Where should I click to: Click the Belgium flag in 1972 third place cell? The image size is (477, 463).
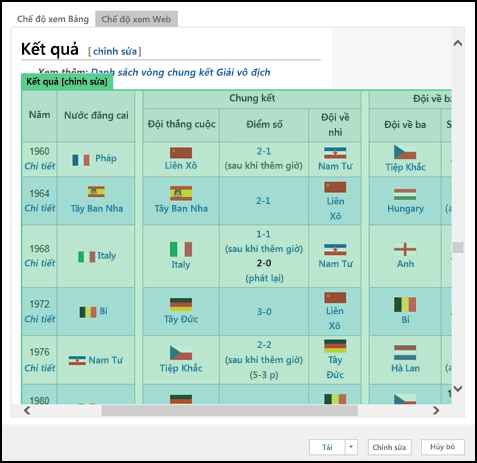pyautogui.click(x=405, y=305)
